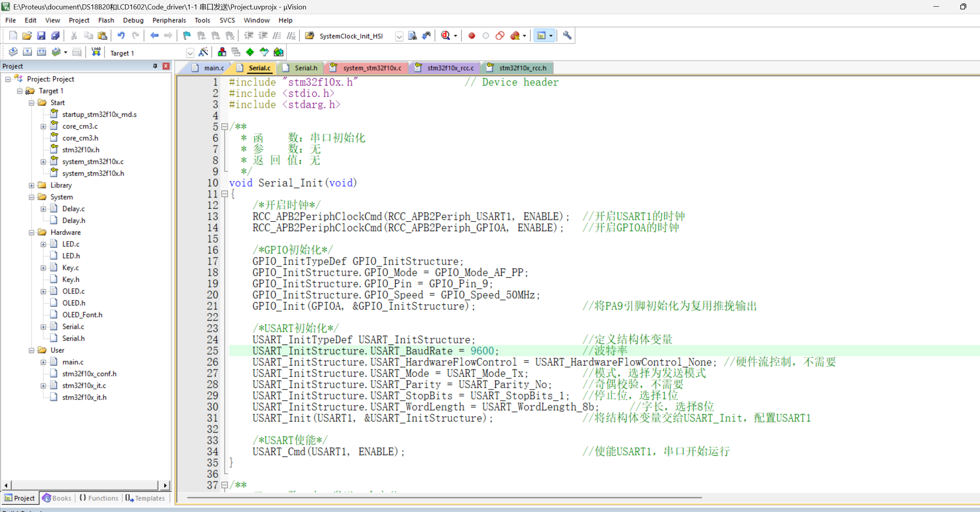Click project tree horizontal scrollbar right arrow
Image resolution: width=980 pixels, height=512 pixels.
[x=165, y=486]
